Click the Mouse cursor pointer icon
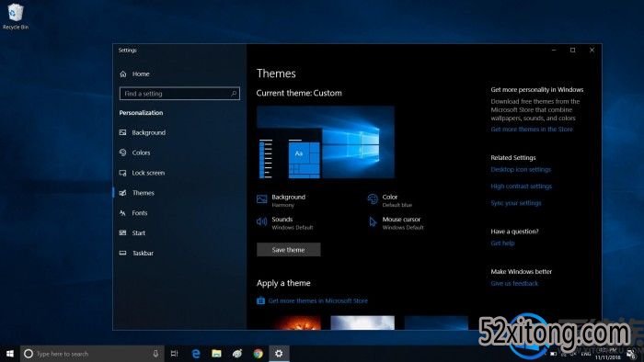644x362 pixels. point(373,221)
